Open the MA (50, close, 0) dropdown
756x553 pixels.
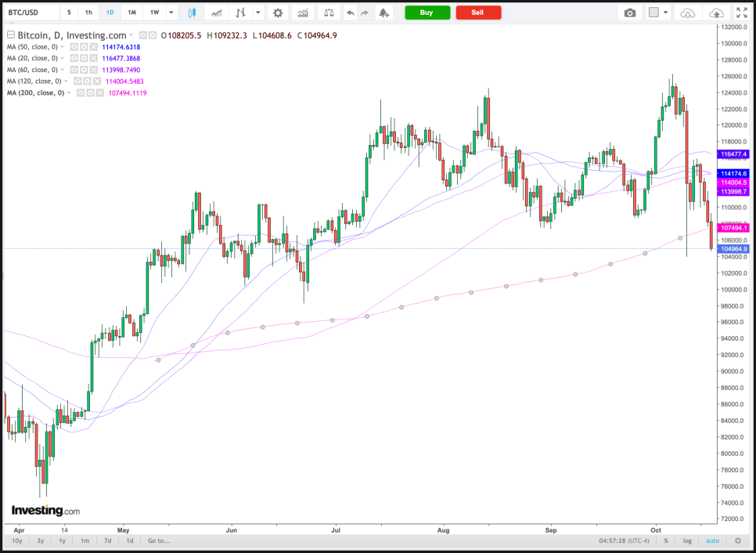coord(62,47)
